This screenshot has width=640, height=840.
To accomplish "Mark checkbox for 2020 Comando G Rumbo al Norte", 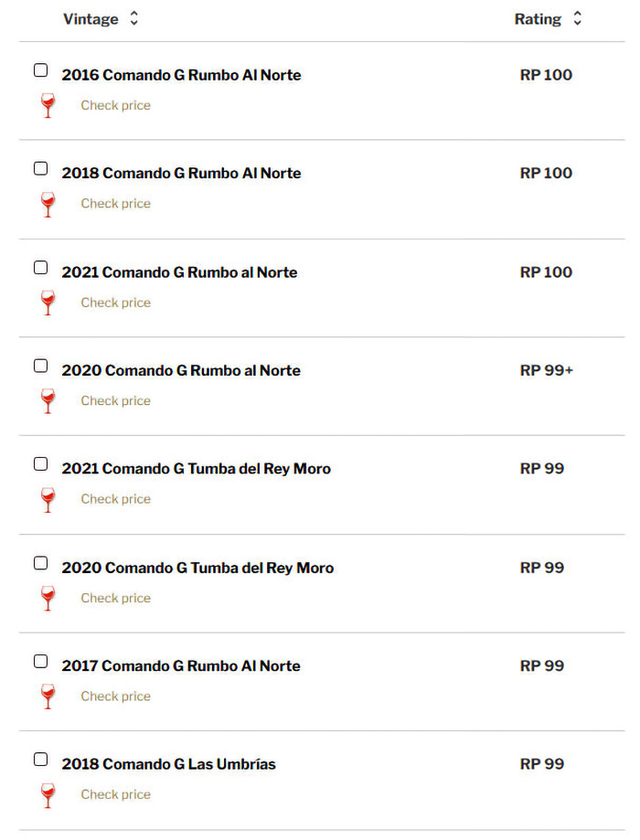I will (40, 367).
